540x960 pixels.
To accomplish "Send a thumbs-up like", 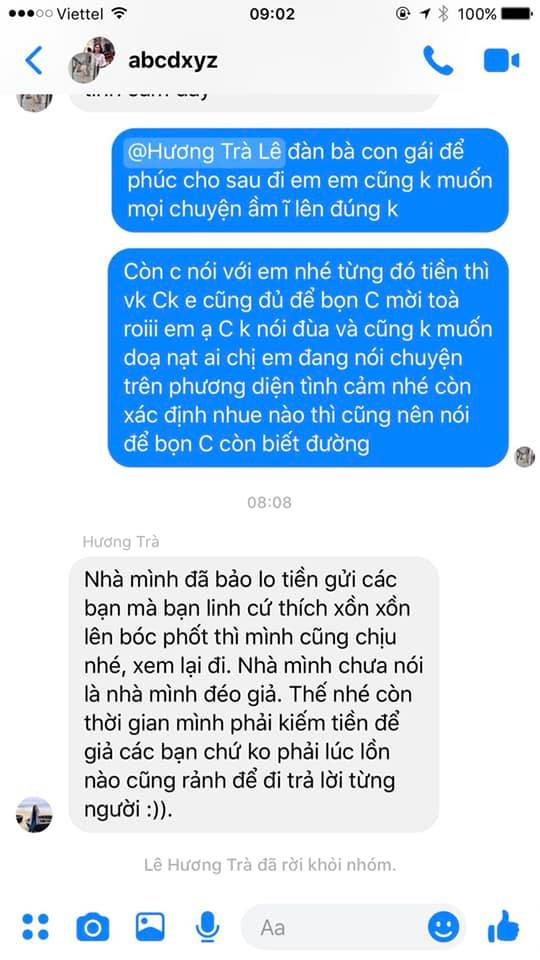I will (x=503, y=926).
